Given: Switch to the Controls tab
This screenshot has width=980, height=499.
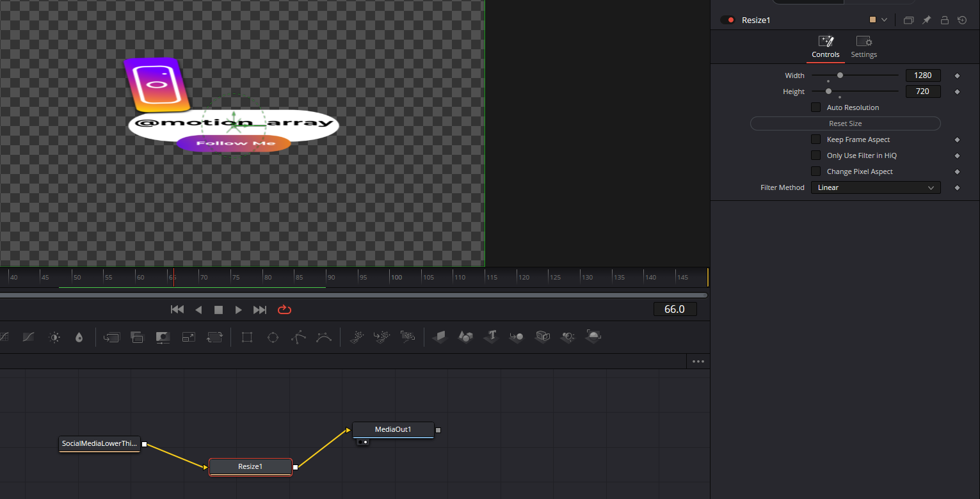Looking at the screenshot, I should 826,48.
